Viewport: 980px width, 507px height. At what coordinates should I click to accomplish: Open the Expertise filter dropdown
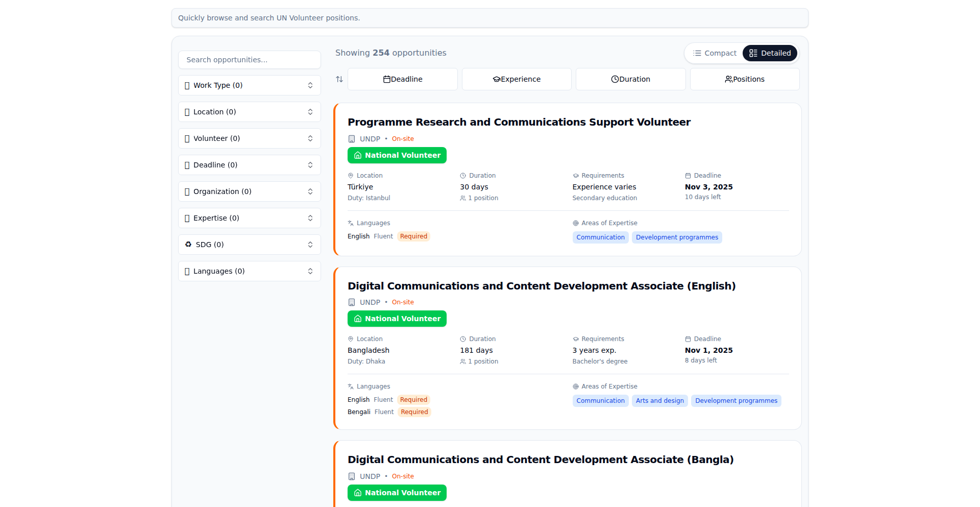pos(250,218)
